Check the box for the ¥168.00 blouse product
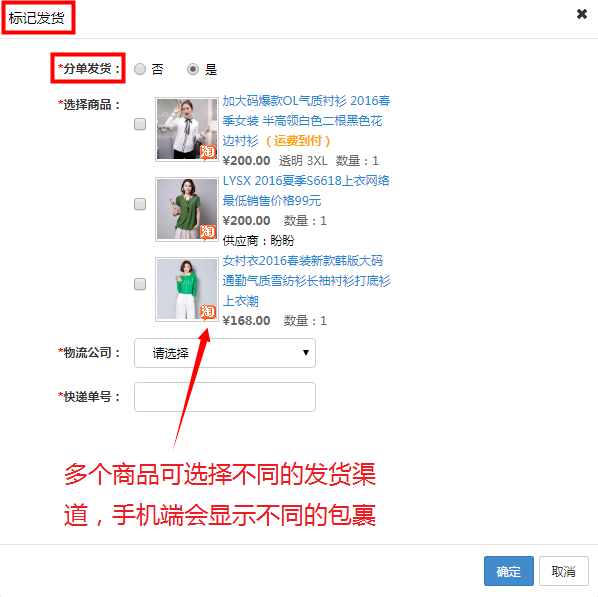Viewport: 598px width, 597px height. (140, 284)
